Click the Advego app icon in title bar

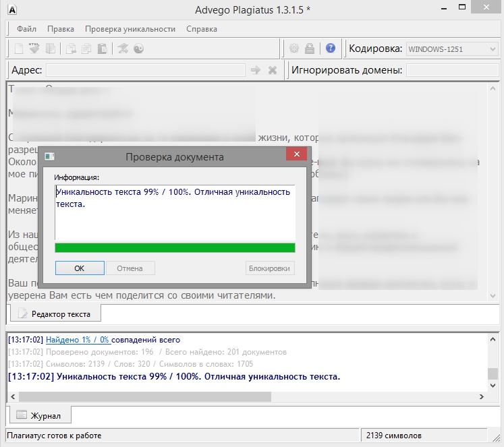(x=12, y=10)
